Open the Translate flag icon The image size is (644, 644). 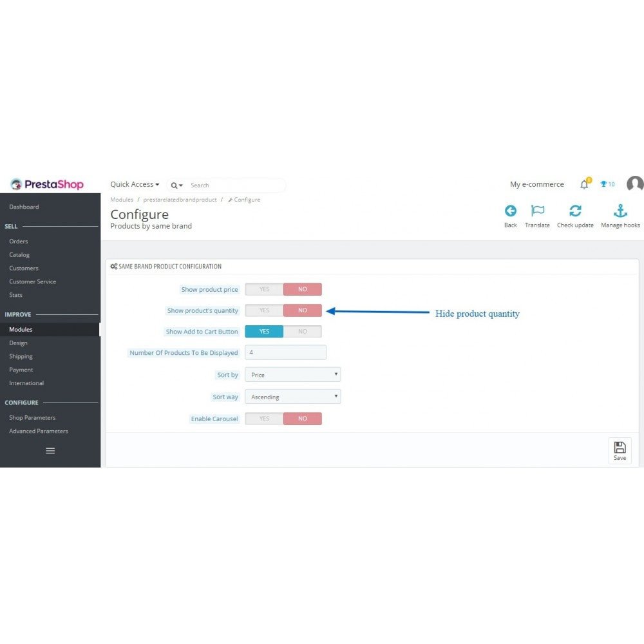[537, 211]
